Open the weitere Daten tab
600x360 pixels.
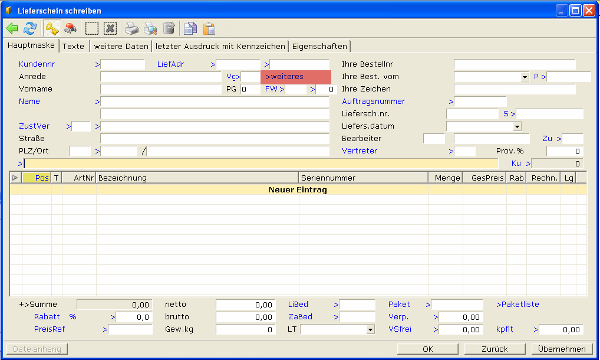[121, 46]
